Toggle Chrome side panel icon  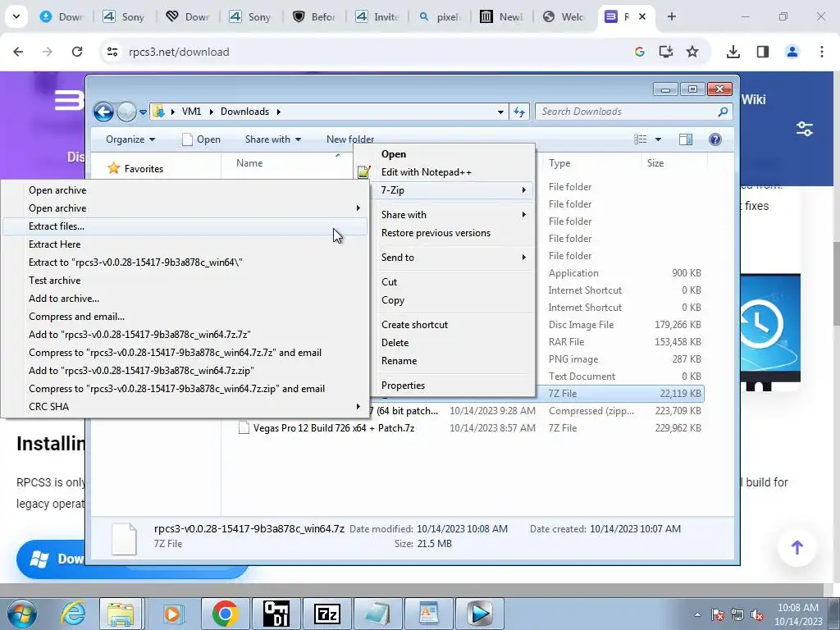click(763, 52)
